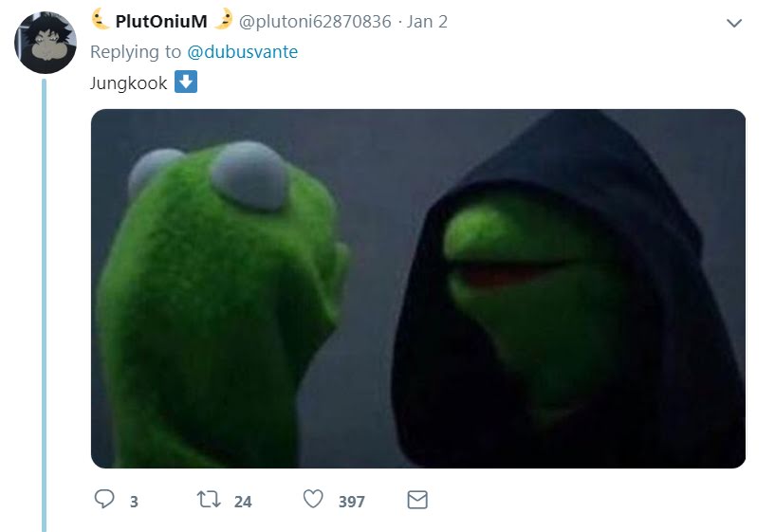Image resolution: width=775 pixels, height=532 pixels.
Task: Visit the @dubusvante profile link
Action: 242,52
